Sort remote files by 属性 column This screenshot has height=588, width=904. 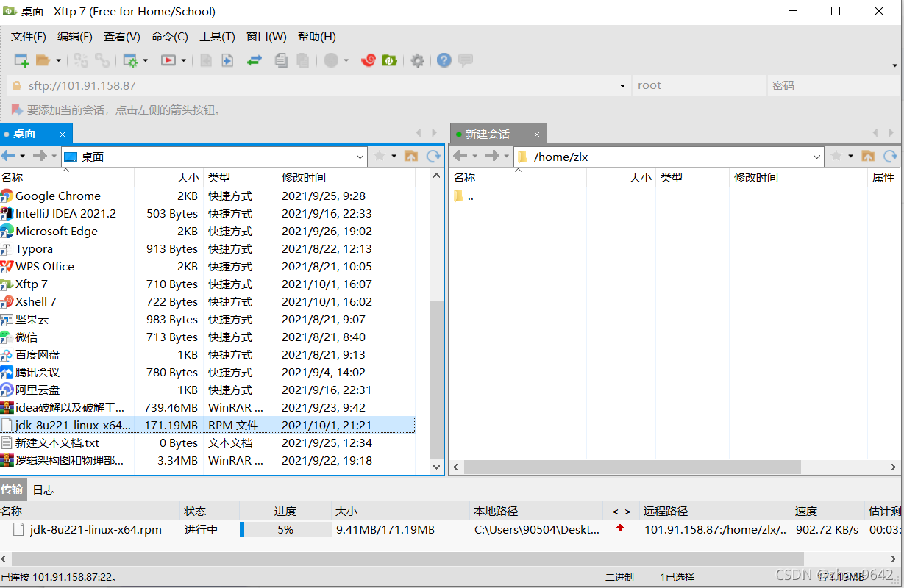(x=883, y=177)
